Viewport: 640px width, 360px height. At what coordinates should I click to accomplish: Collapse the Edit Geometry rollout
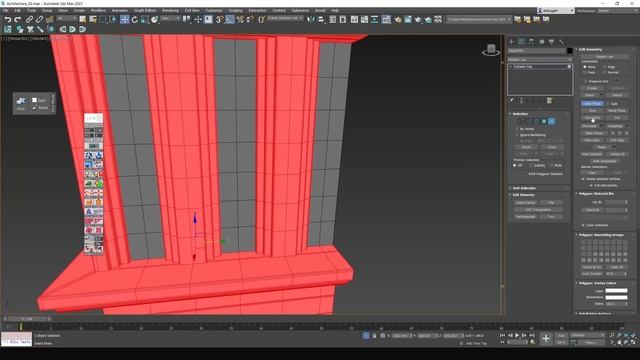pos(591,49)
